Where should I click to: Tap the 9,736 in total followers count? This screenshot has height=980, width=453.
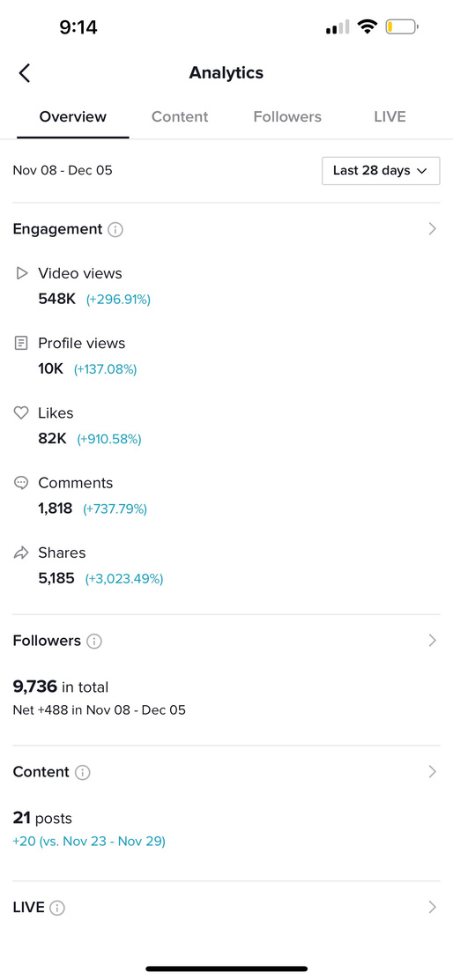coord(61,687)
